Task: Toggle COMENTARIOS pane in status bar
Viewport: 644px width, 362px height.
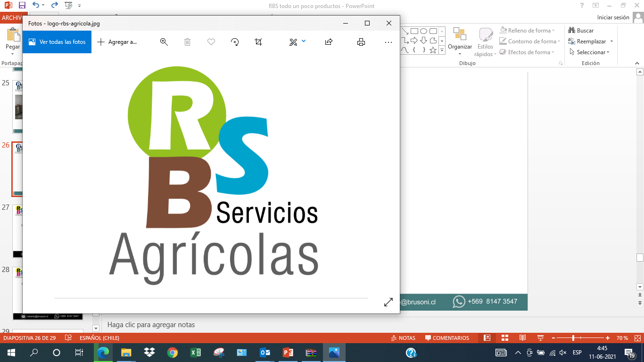Action: tap(447, 338)
